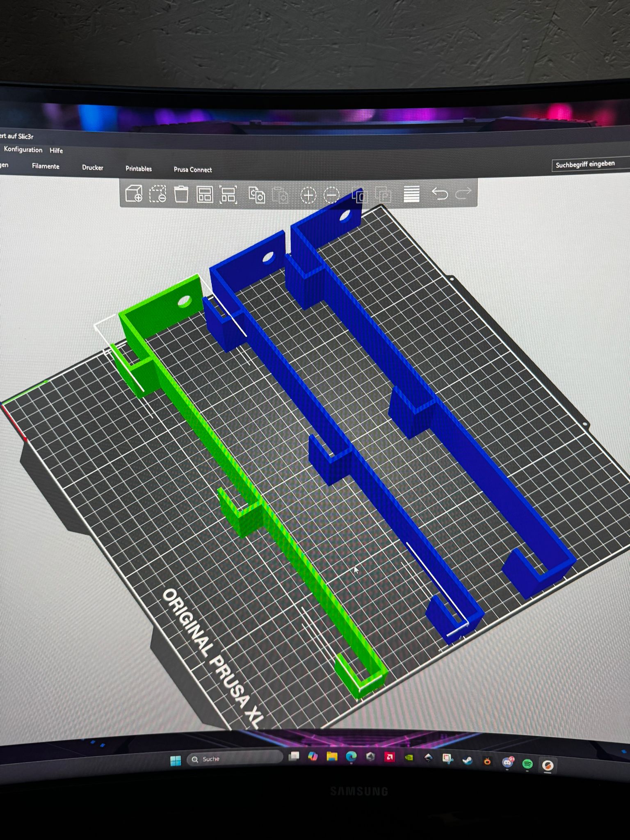Viewport: 630px width, 840px height.
Task: Click the taskbar Suche search box
Action: click(x=234, y=759)
